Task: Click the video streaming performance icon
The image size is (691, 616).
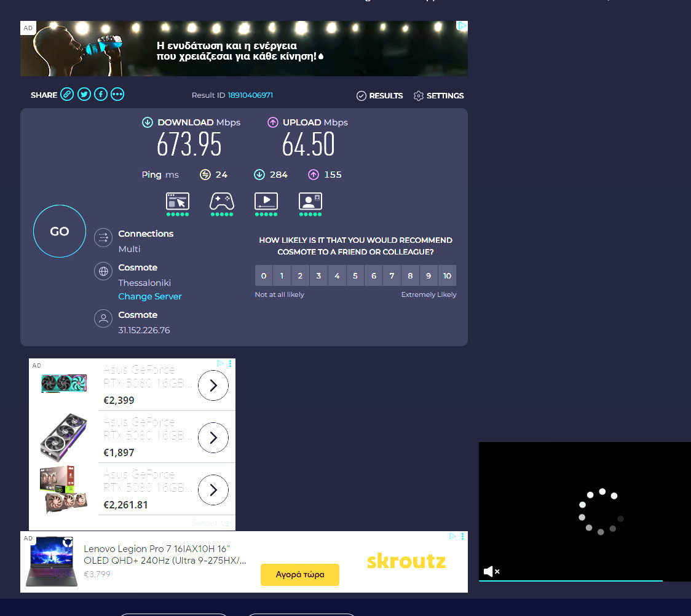Action: (266, 202)
